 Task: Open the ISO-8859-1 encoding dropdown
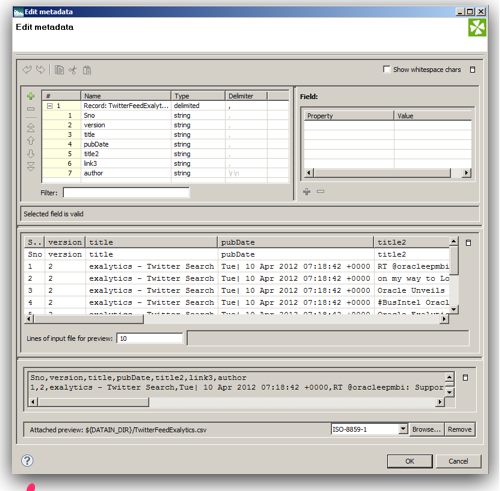click(x=403, y=429)
